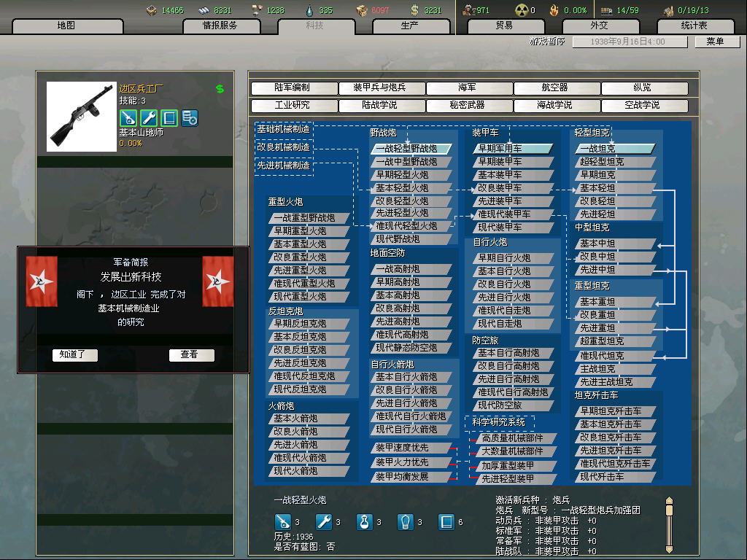Select the 加厚重型装甲 option
This screenshot has height=560, width=747.
(516, 466)
